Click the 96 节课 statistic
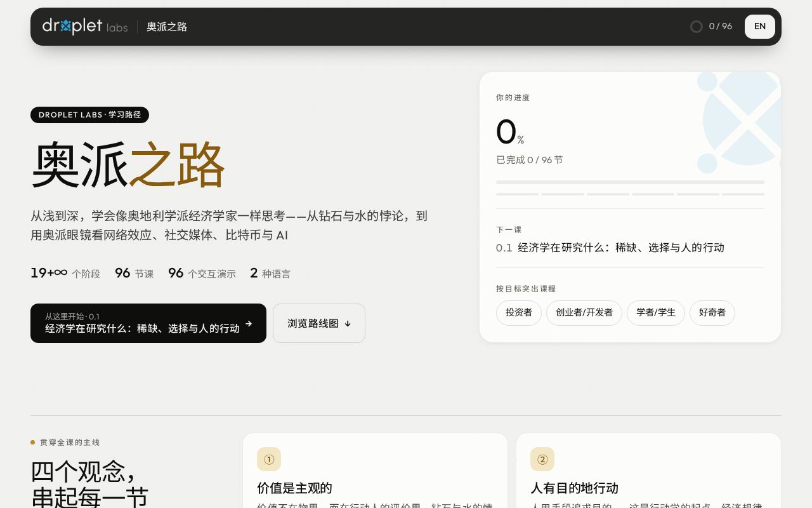This screenshot has height=508, width=812. point(134,273)
